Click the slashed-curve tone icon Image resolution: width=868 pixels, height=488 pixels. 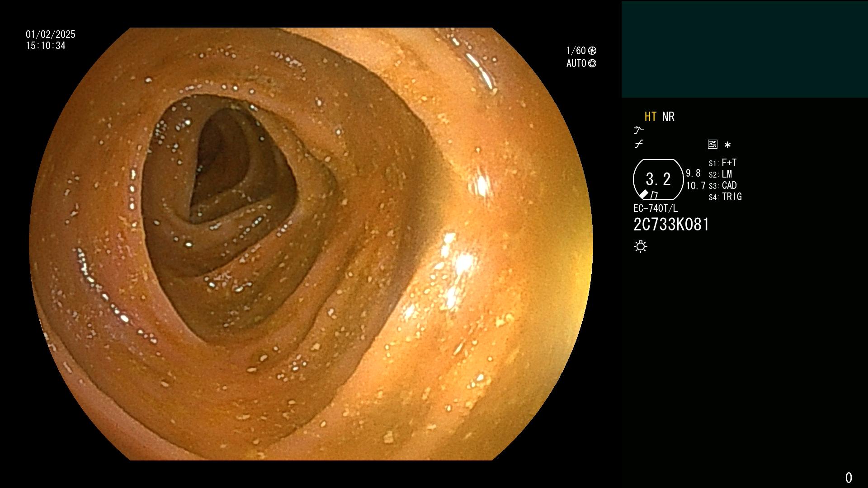(639, 144)
